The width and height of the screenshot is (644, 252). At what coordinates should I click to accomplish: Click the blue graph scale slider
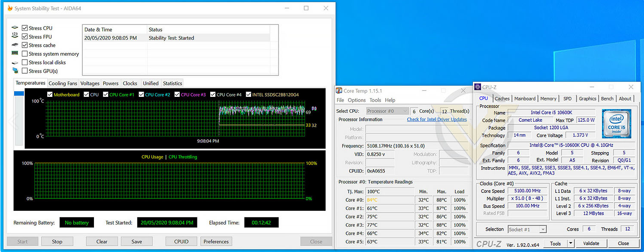pos(19,93)
